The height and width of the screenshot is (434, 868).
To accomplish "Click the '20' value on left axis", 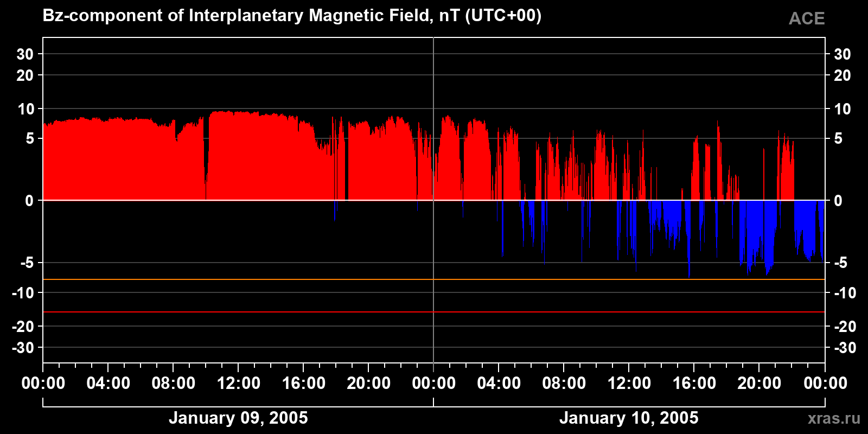I will point(25,75).
